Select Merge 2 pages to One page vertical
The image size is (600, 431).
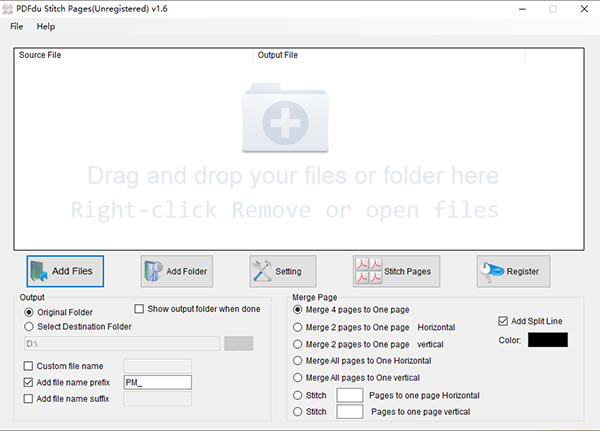298,343
